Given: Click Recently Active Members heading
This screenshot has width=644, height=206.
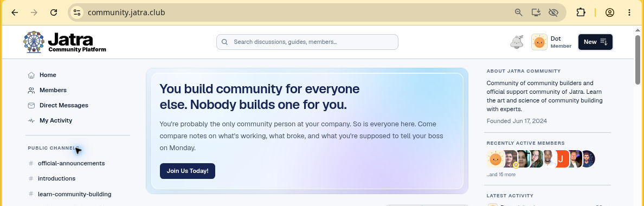Looking at the screenshot, I should [x=526, y=143].
